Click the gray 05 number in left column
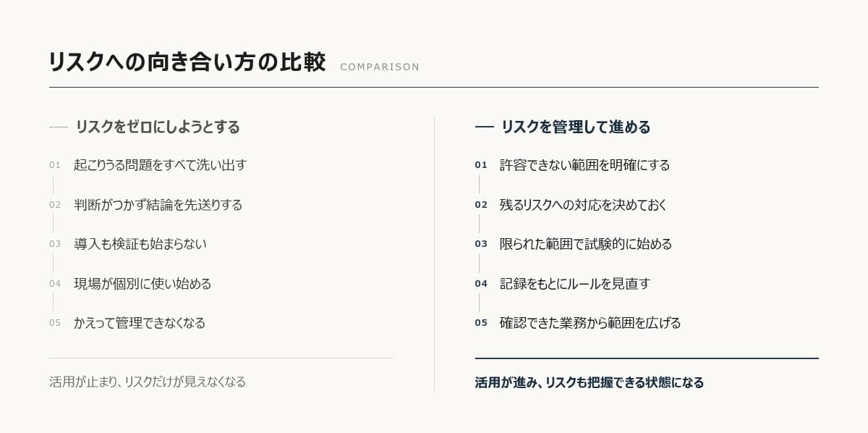 (x=55, y=323)
